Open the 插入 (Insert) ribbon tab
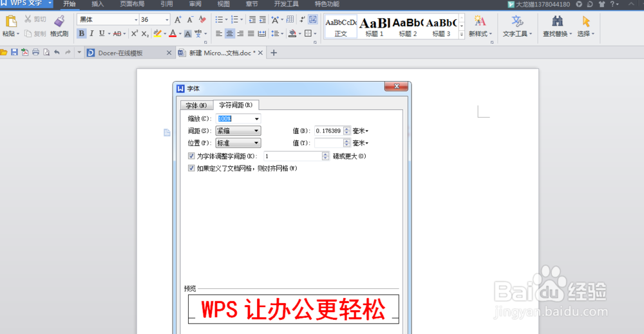This screenshot has height=334, width=644. click(x=98, y=4)
